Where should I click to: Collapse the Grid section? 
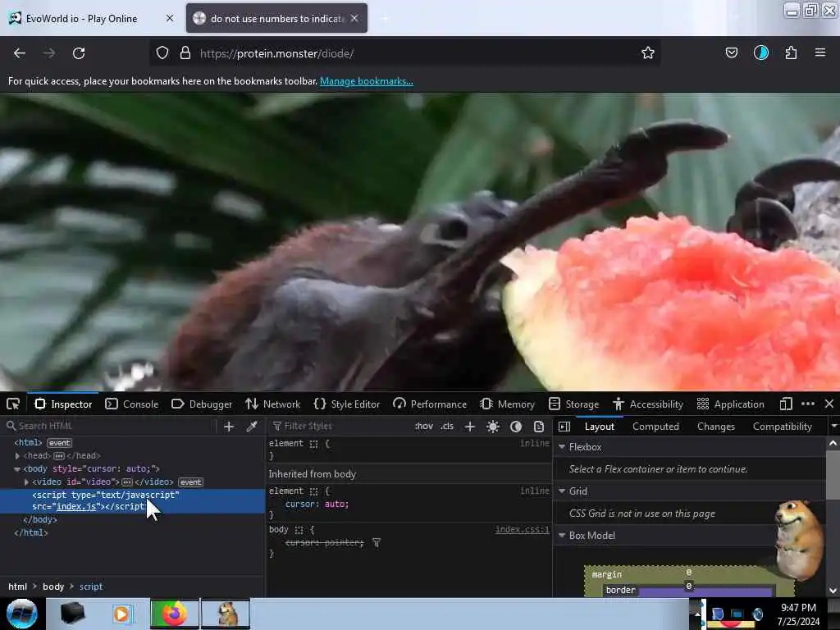click(x=562, y=491)
